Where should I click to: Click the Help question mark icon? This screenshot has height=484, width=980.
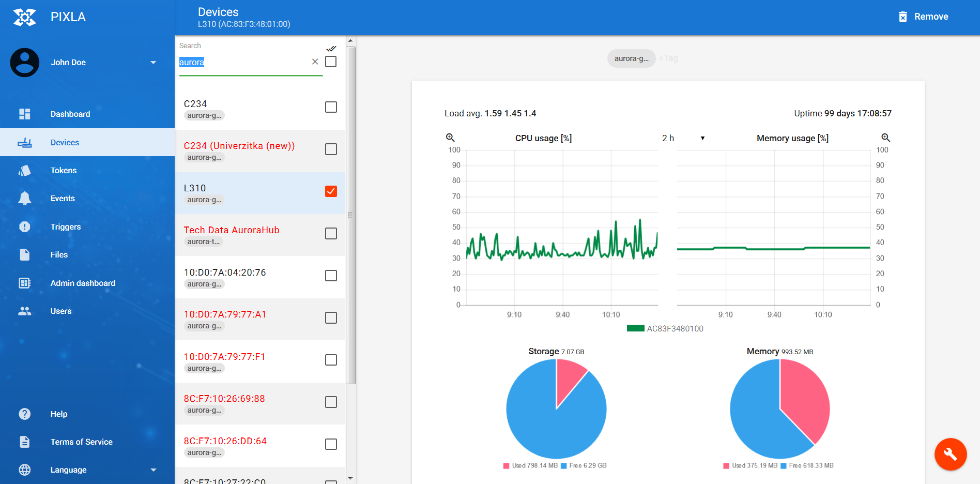coord(25,414)
